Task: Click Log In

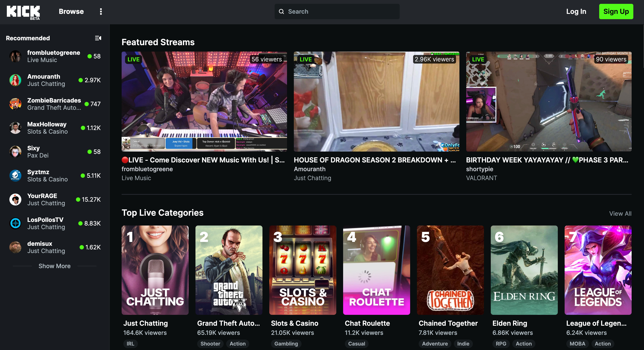Action: (x=576, y=12)
